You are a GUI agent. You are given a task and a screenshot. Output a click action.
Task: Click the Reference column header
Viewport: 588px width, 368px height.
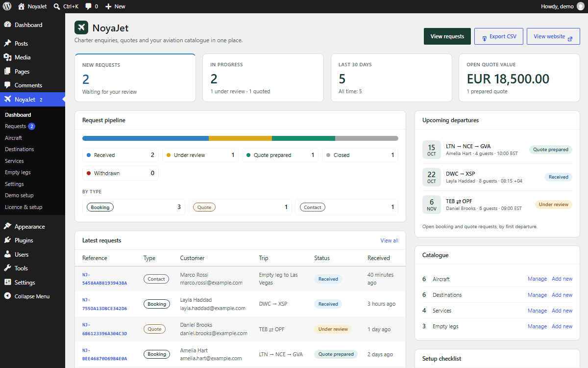[x=95, y=258]
